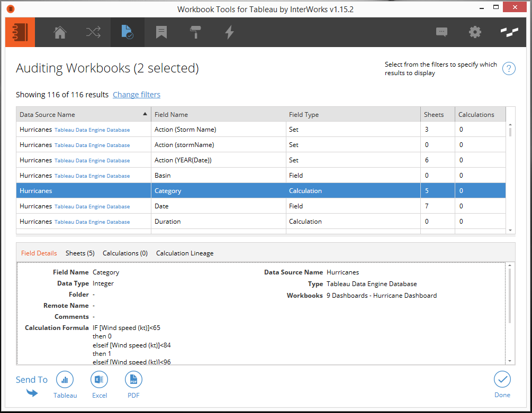Open the chat feedback bubble icon
The height and width of the screenshot is (413, 532).
pyautogui.click(x=441, y=32)
